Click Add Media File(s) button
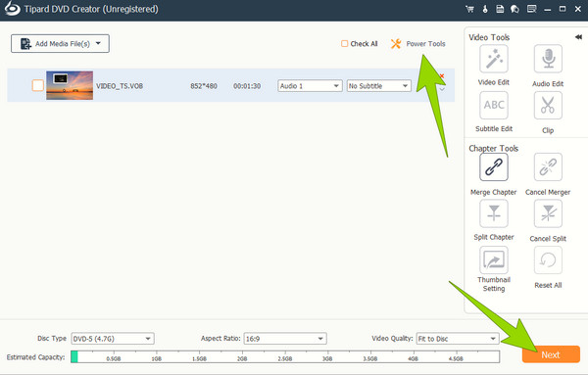The height and width of the screenshot is (375, 588). [60, 44]
